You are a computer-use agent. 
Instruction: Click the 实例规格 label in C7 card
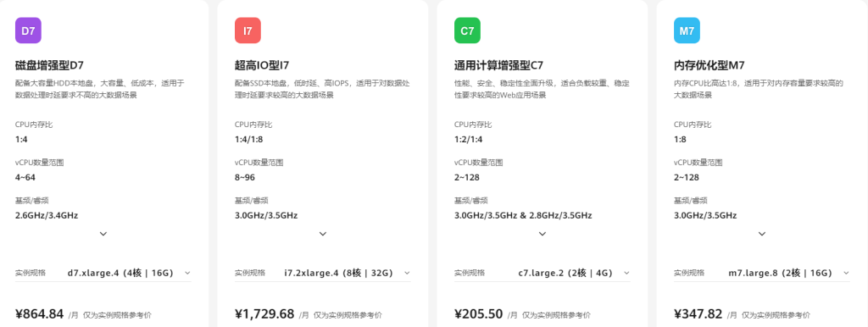pos(470,273)
